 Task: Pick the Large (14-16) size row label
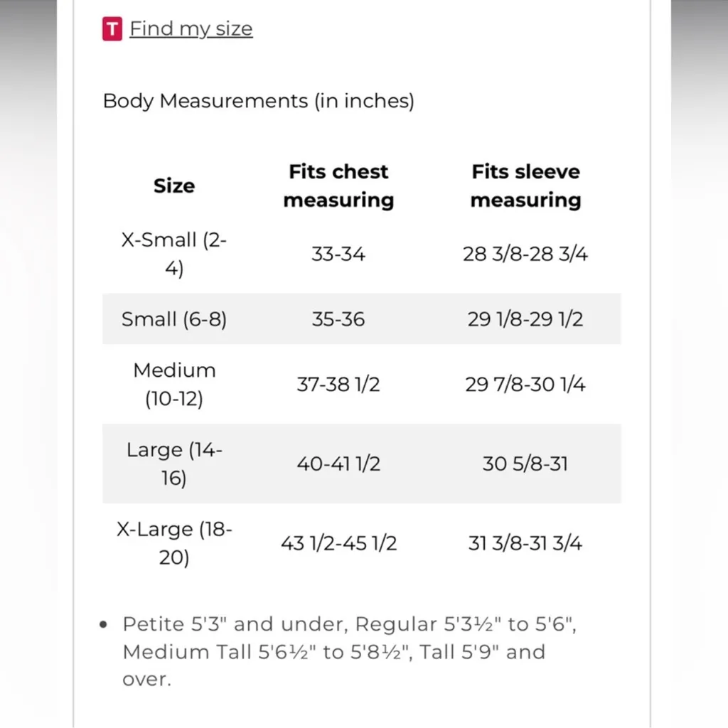tap(174, 464)
